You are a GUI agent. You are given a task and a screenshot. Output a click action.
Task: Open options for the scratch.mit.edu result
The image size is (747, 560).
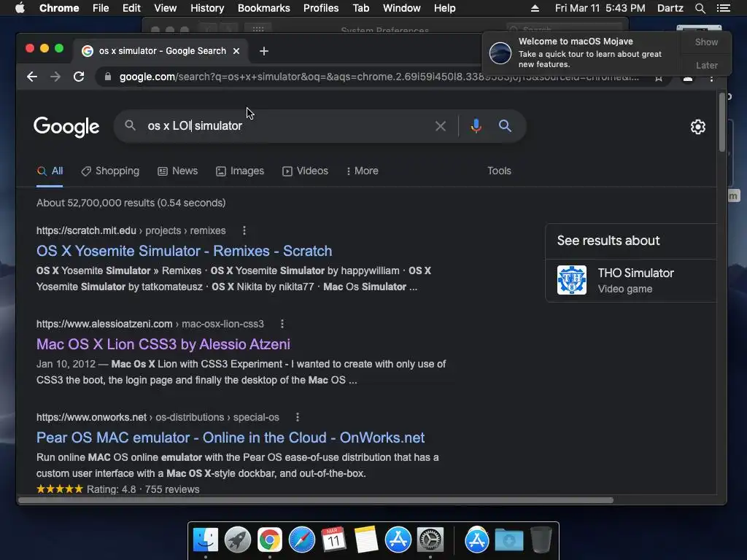[x=244, y=230]
